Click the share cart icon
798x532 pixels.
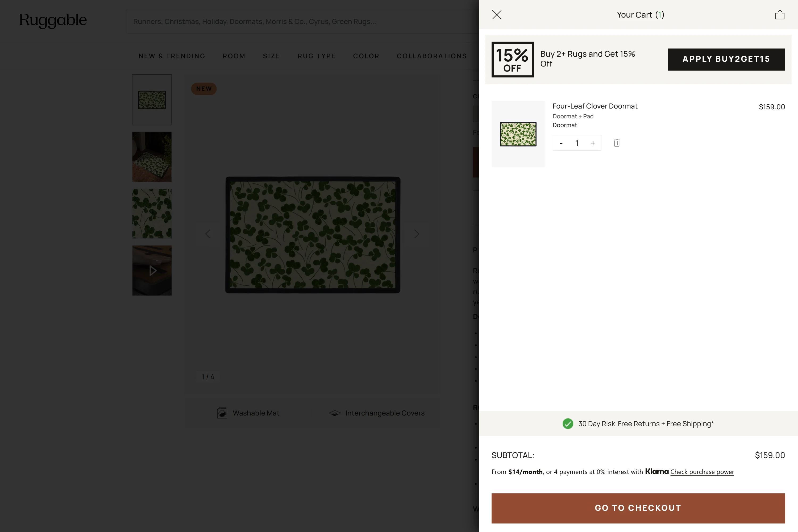tap(779, 15)
